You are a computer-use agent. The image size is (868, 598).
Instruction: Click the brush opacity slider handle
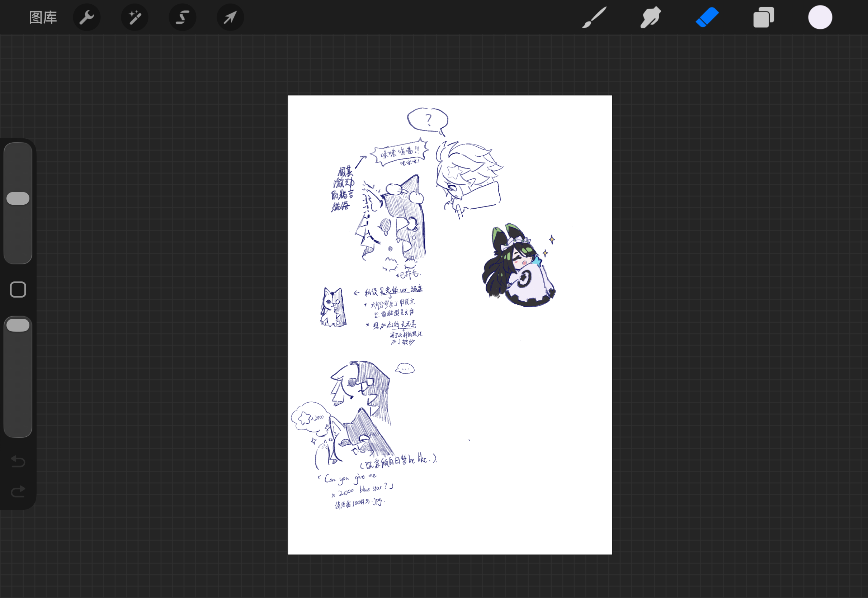point(18,325)
